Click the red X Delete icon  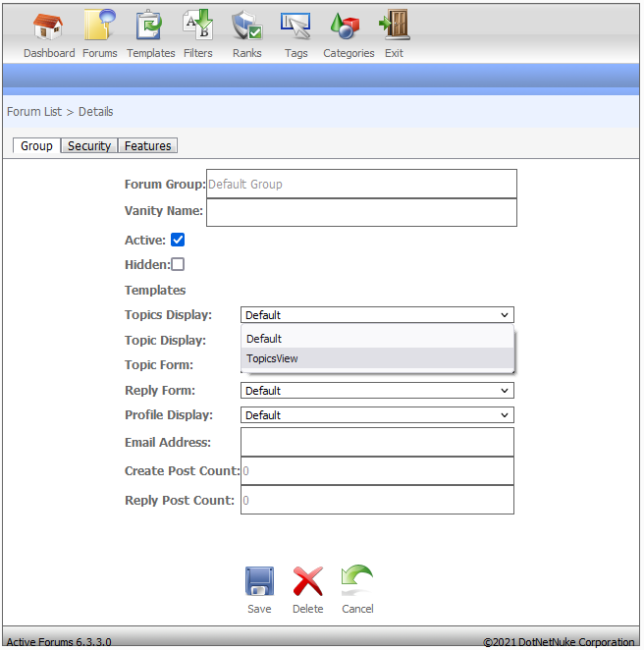point(307,581)
